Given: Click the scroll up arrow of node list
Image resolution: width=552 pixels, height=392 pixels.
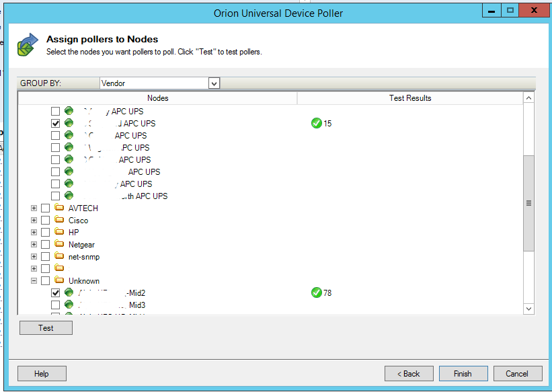Looking at the screenshot, I should pyautogui.click(x=528, y=97).
